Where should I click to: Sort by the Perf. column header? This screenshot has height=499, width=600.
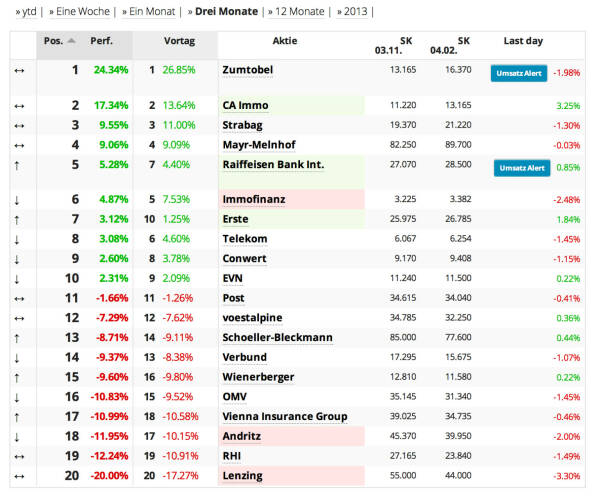[101, 41]
